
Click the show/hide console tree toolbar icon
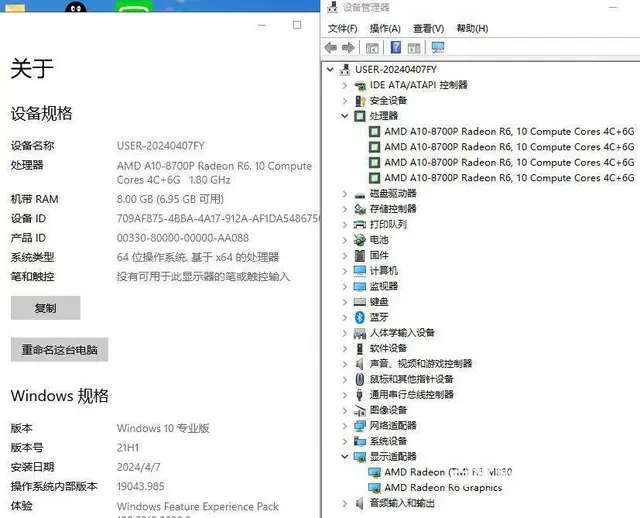372,48
